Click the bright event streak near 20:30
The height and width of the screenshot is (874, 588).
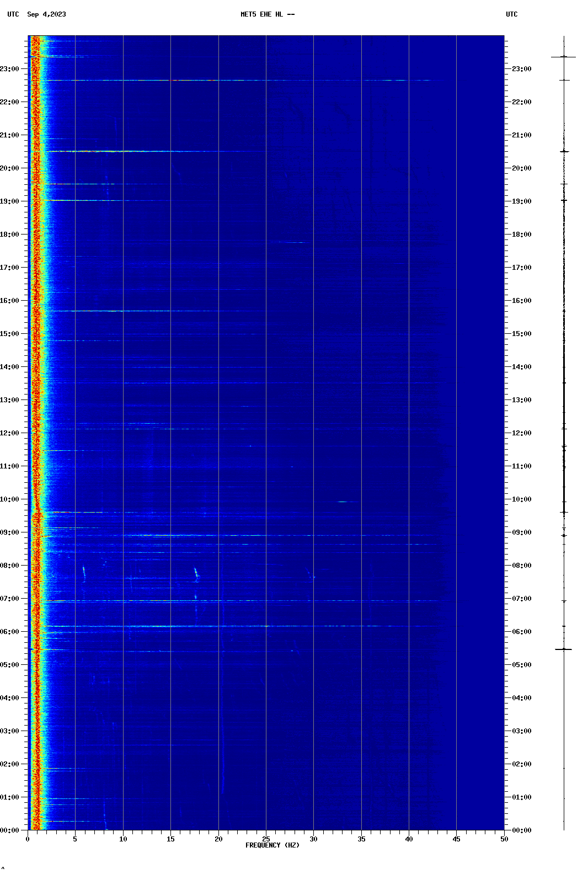[110, 151]
